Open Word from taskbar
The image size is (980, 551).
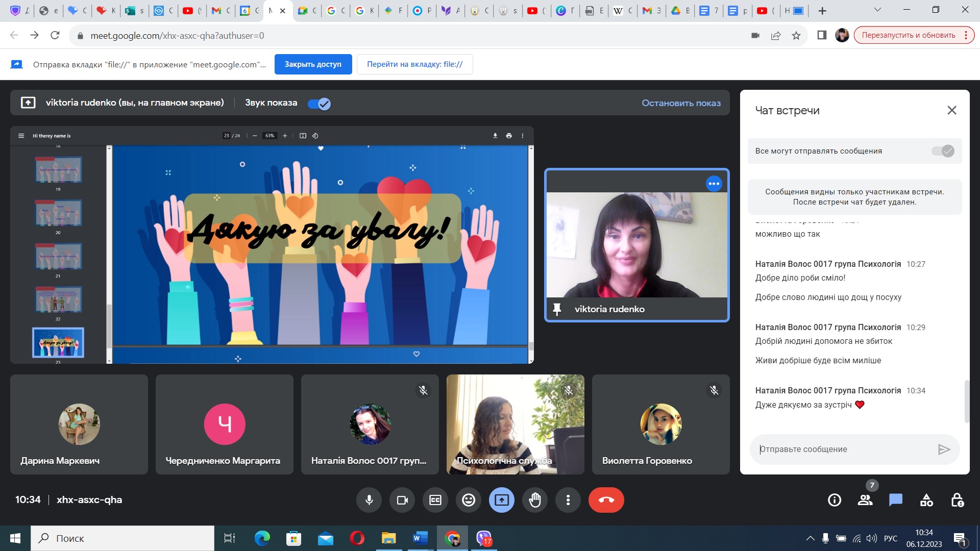coord(420,538)
